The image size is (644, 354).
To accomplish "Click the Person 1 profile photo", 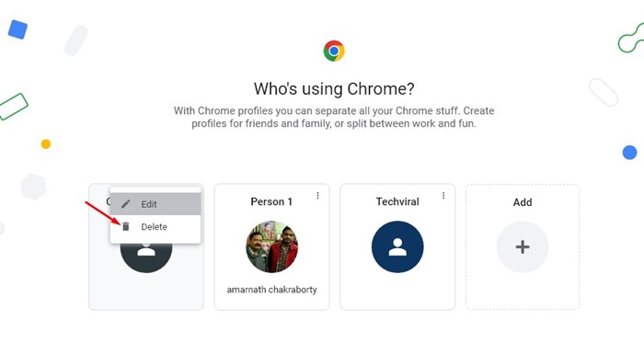I will [x=272, y=246].
